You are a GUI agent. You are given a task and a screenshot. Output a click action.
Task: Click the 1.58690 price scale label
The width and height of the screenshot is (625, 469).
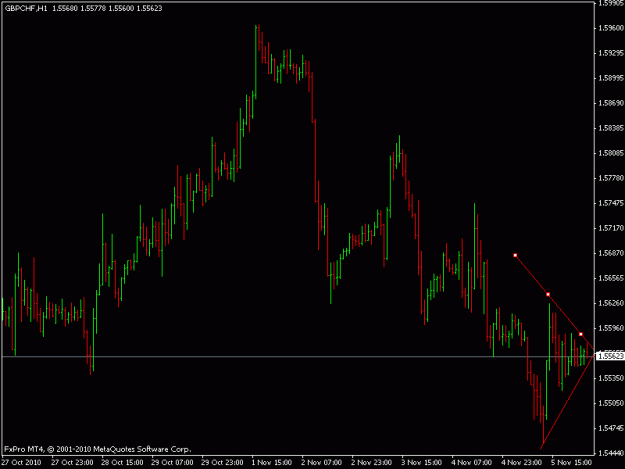tap(611, 103)
